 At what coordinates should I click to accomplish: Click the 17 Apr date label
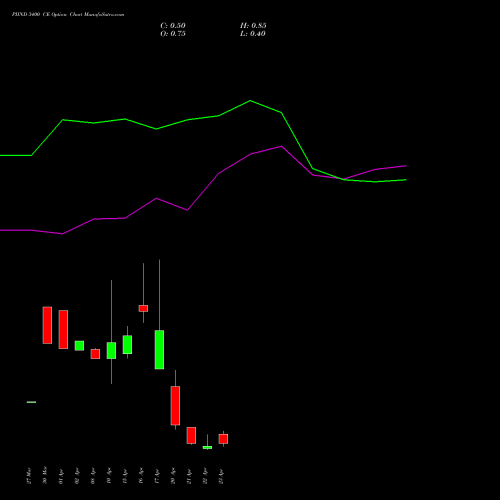[x=157, y=476]
